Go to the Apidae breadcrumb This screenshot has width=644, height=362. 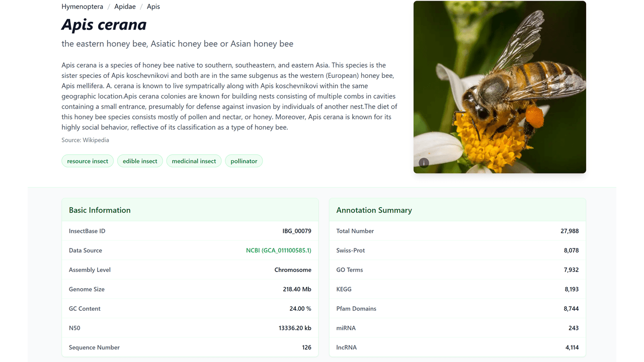[125, 7]
